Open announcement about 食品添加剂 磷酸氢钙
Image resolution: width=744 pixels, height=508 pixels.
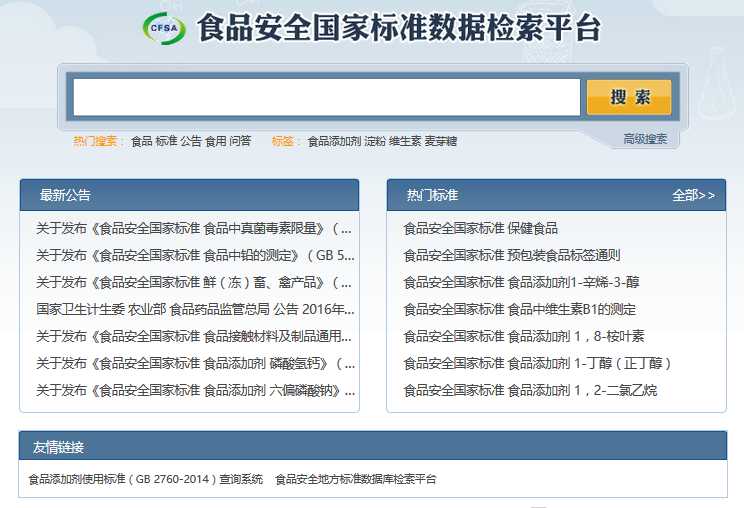tap(195, 364)
